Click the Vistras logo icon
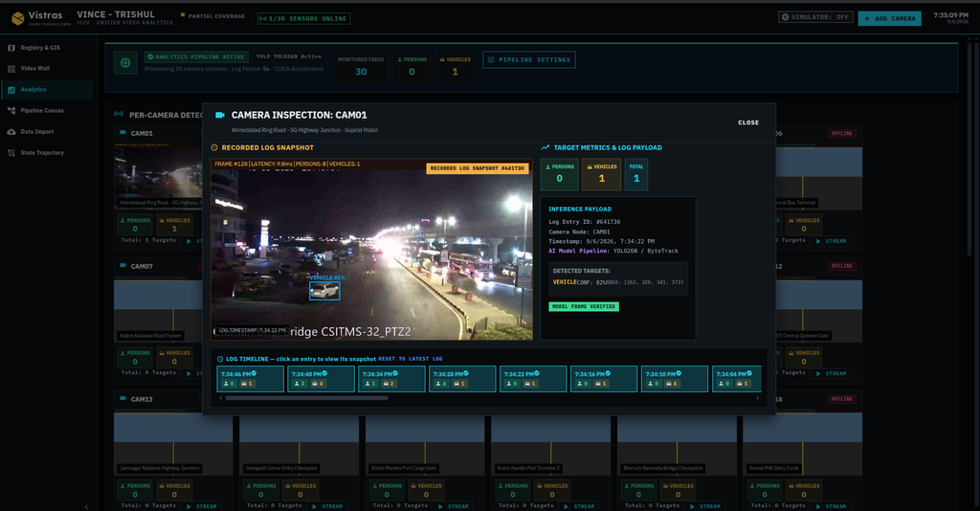The image size is (980, 511). click(18, 18)
